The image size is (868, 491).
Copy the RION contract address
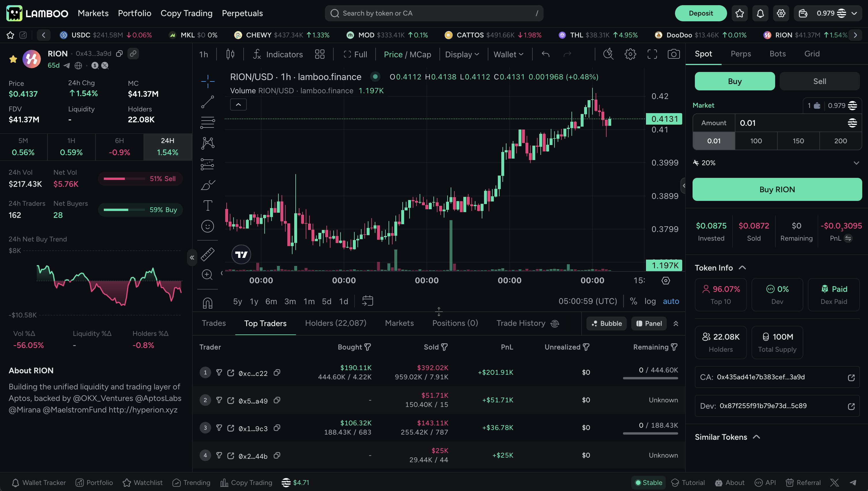[x=119, y=54]
